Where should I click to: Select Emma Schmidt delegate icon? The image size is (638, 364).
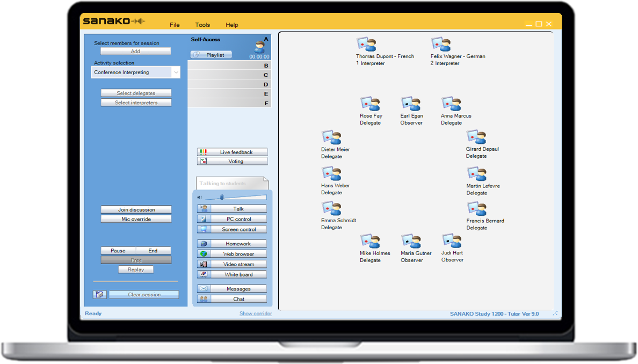(331, 209)
